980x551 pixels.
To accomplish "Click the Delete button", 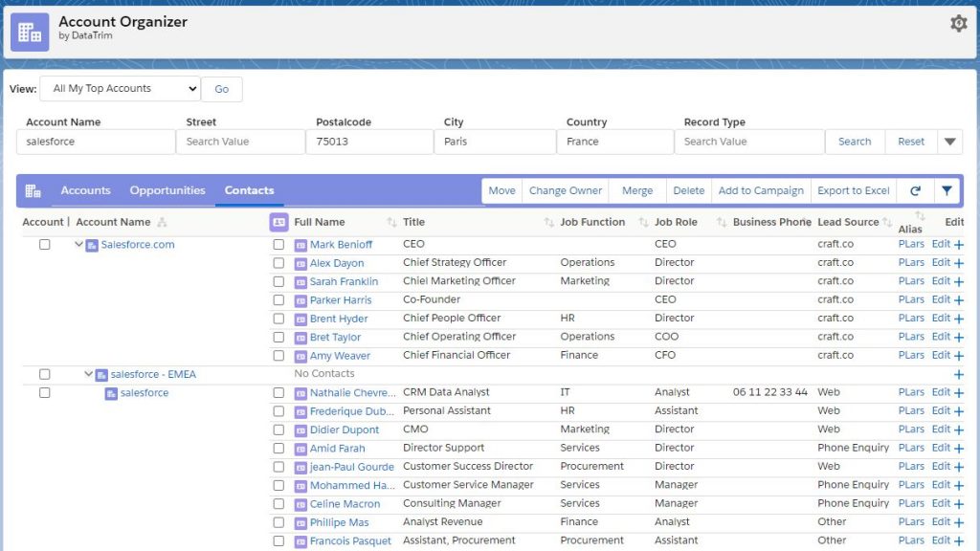I will pyautogui.click(x=689, y=190).
